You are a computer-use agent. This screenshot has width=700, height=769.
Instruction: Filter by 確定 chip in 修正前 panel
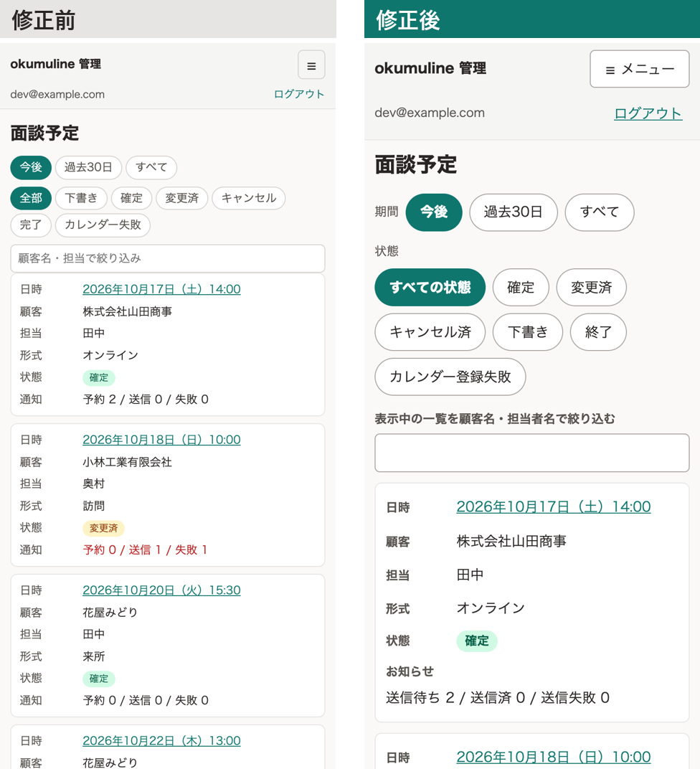(131, 198)
